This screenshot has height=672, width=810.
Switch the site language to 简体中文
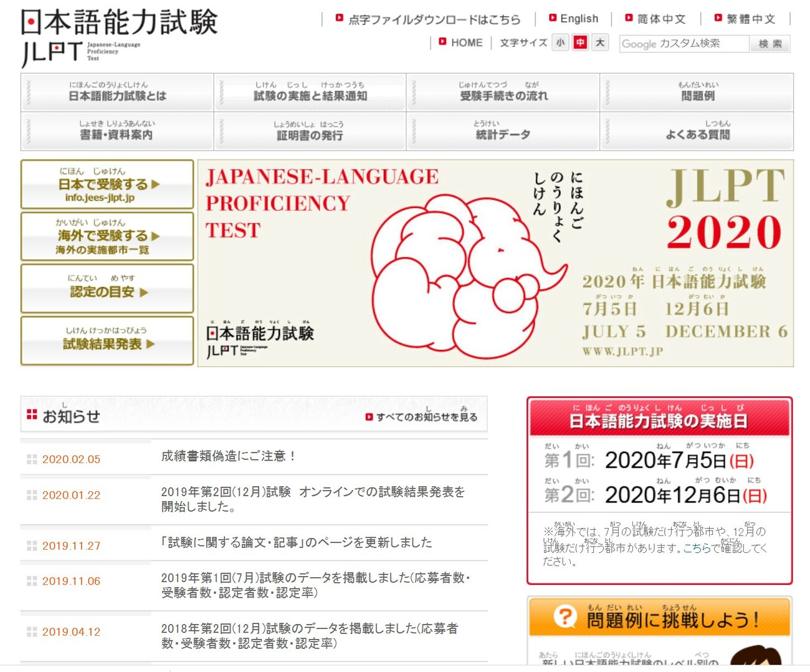(661, 19)
